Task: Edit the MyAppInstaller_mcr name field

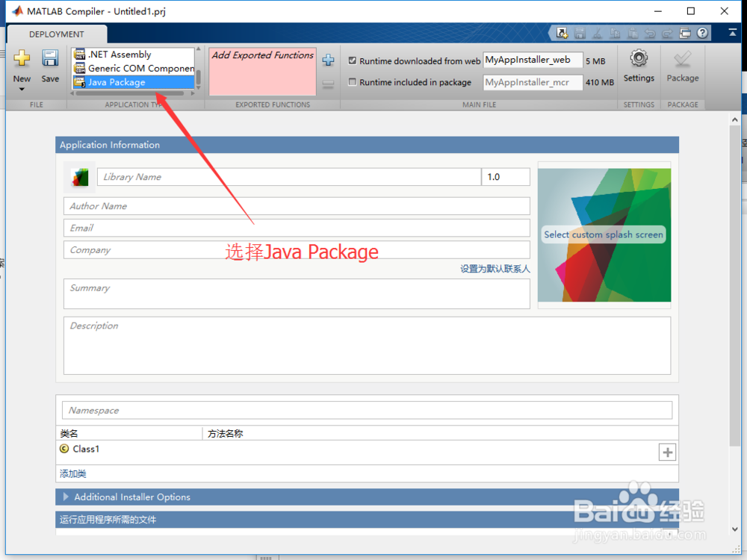Action: coord(533,82)
